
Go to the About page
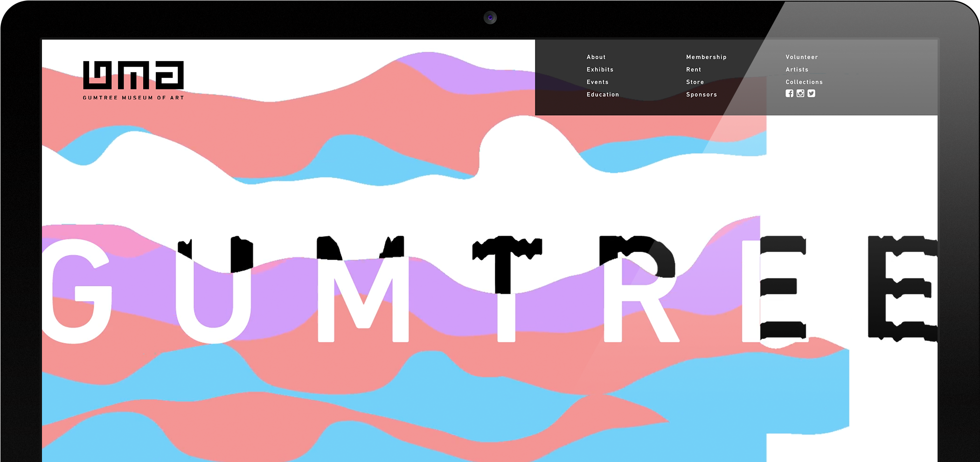596,57
